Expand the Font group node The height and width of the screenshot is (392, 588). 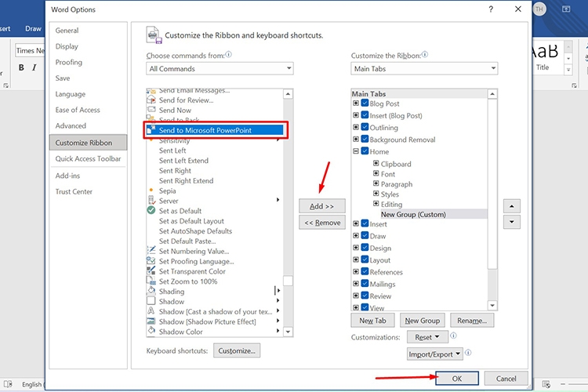click(376, 173)
